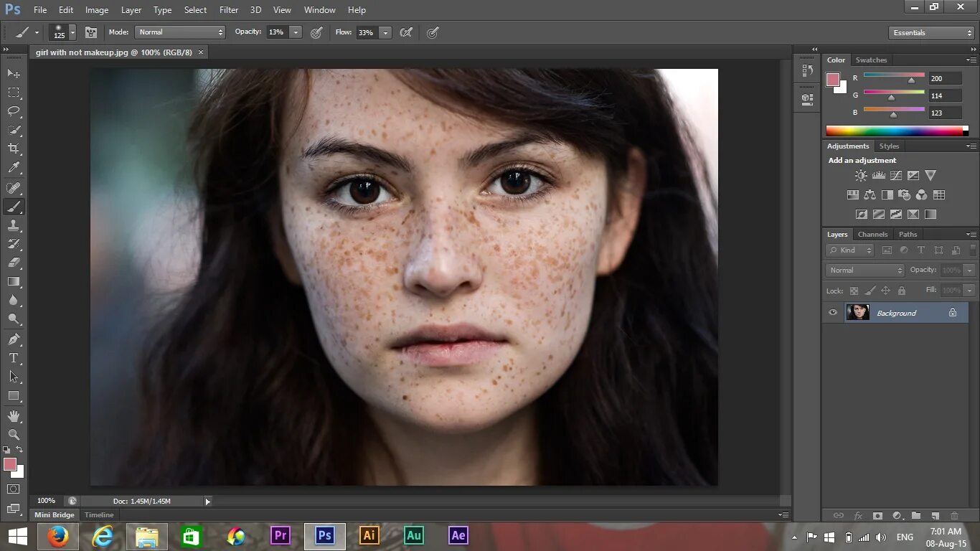Select the Eyedropper tool
The image size is (980, 551).
(14, 168)
